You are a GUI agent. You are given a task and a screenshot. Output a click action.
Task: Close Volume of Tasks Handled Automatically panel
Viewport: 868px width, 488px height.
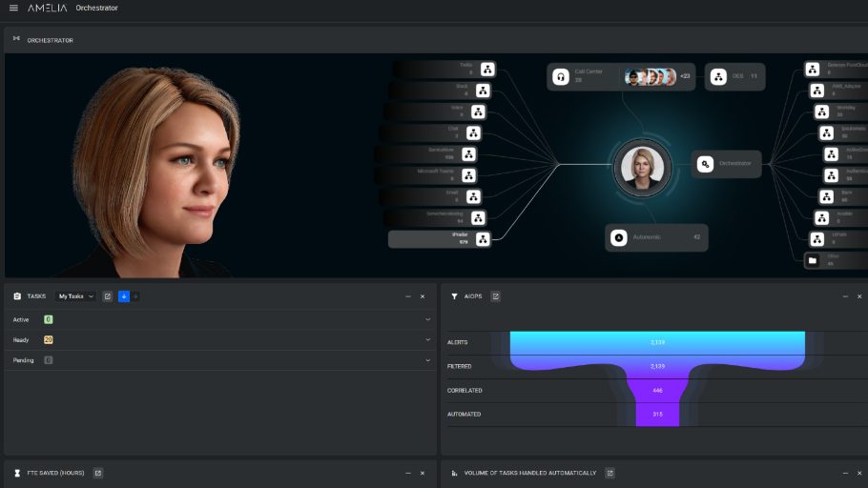pos(859,473)
